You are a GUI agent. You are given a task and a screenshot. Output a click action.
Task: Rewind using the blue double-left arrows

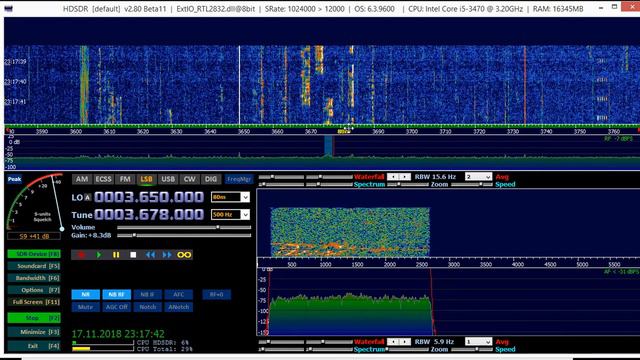150,255
